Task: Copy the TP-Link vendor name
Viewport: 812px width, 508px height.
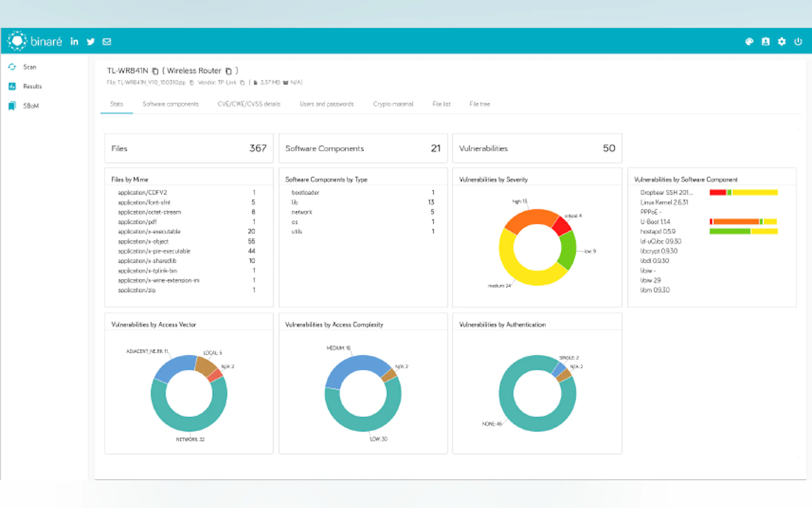Action: click(x=242, y=83)
